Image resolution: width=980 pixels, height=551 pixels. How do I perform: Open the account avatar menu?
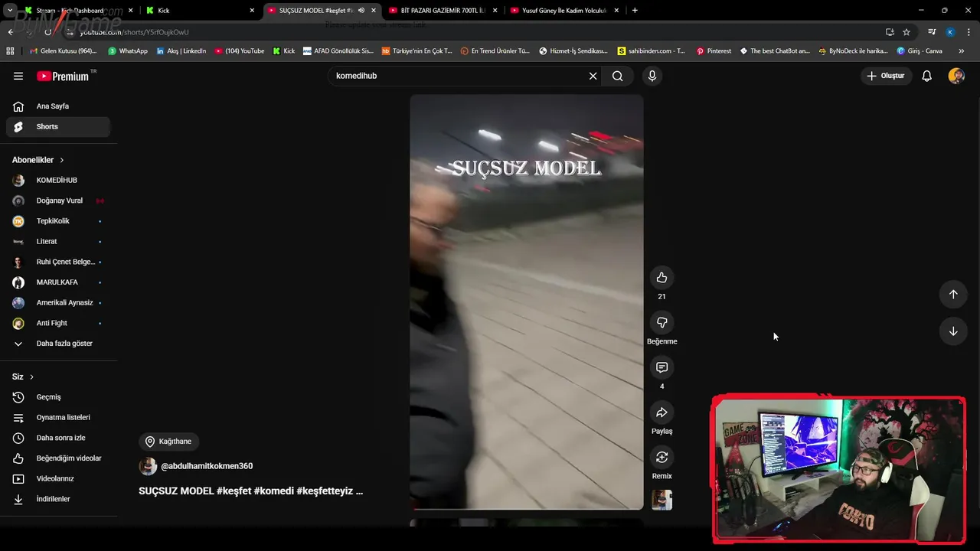956,76
